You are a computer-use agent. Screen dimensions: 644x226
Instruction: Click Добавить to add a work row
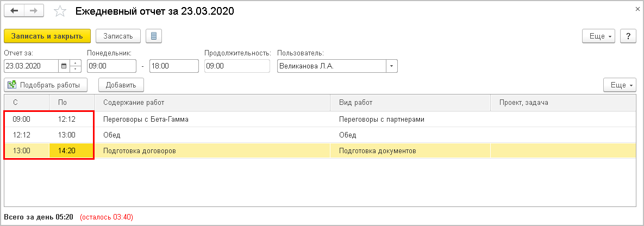[121, 85]
